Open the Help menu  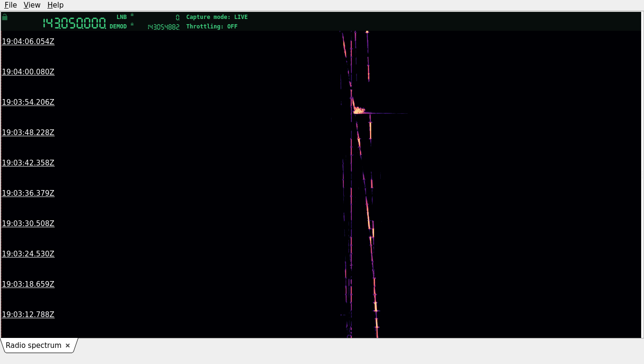click(x=55, y=5)
